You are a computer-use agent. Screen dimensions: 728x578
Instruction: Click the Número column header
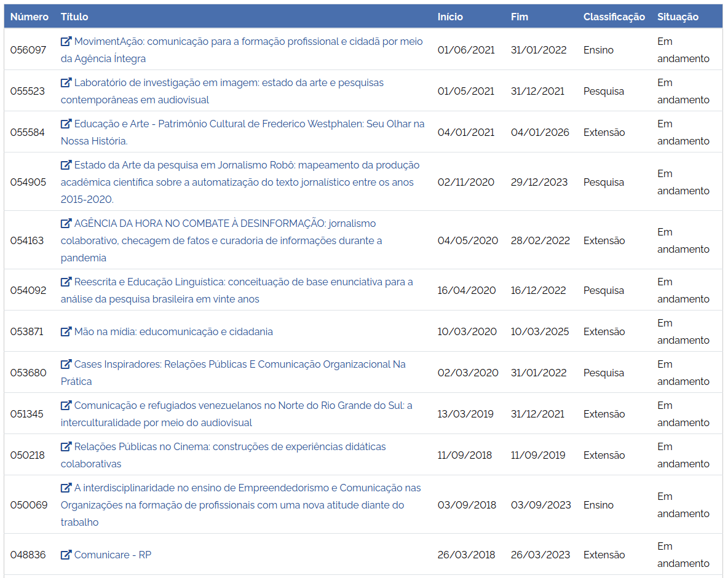[30, 17]
